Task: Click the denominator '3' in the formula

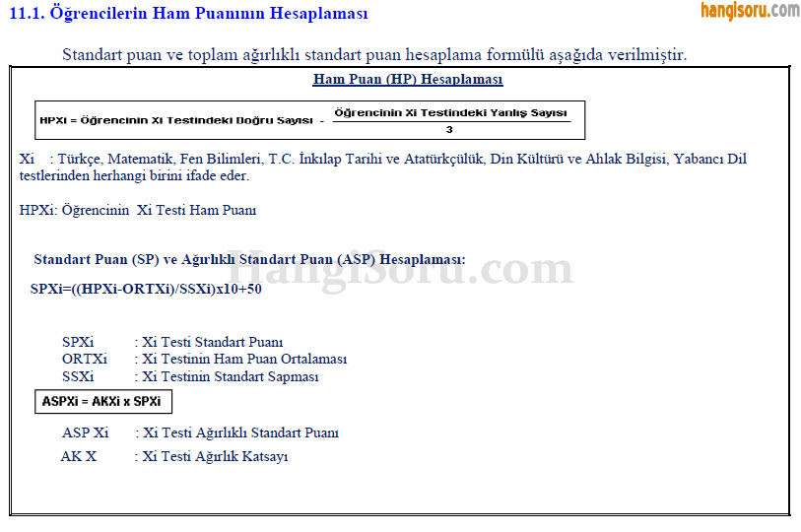Action: coord(449,130)
